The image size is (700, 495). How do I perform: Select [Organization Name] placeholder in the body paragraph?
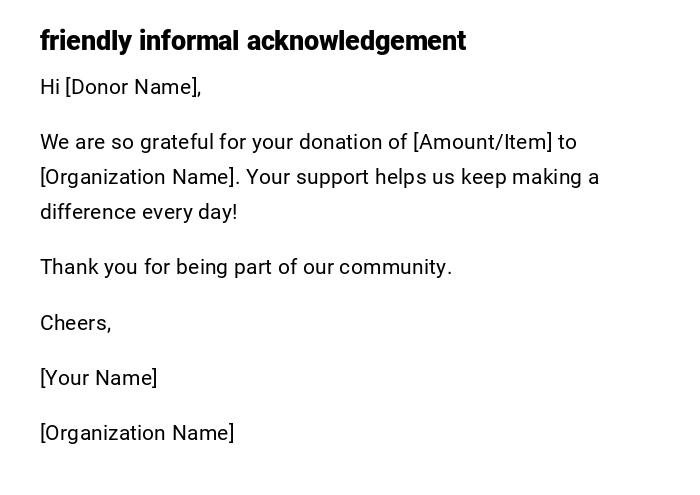pos(140,177)
